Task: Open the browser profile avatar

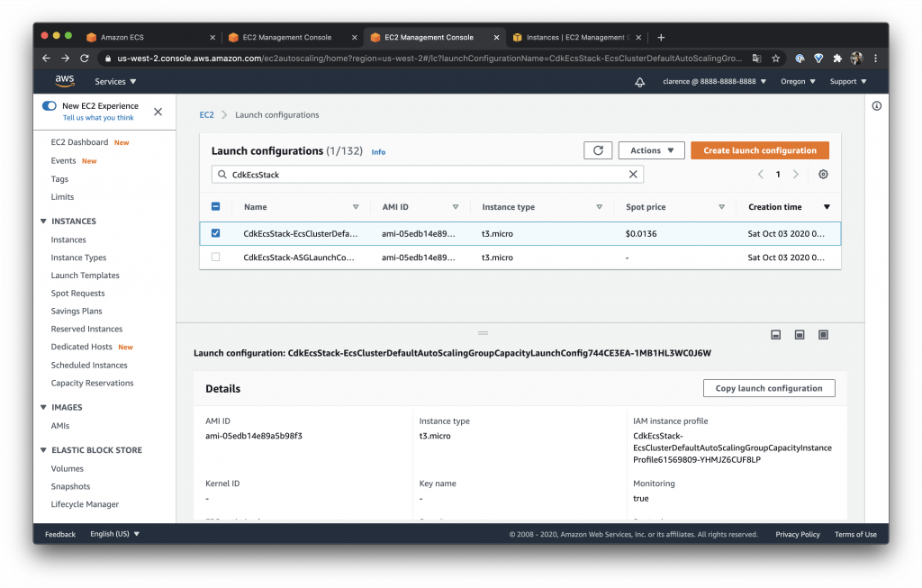Action: click(857, 59)
